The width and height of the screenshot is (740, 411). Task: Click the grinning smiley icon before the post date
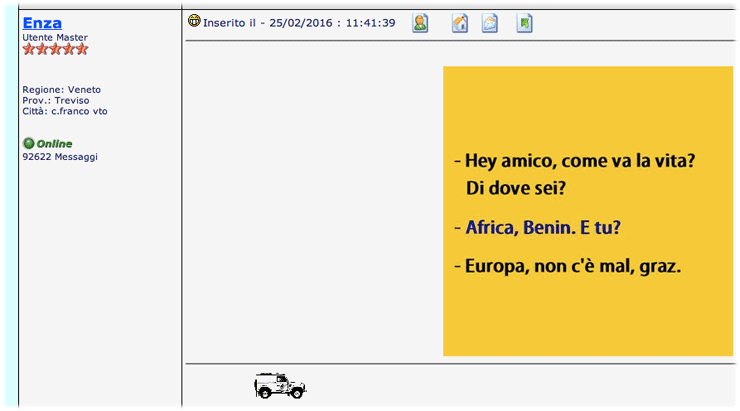click(x=194, y=21)
